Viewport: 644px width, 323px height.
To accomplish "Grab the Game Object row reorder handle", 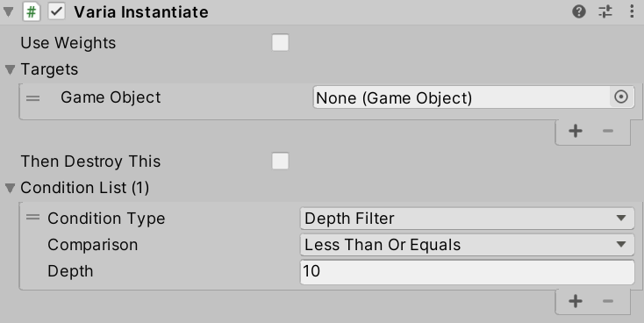I will 32,97.
